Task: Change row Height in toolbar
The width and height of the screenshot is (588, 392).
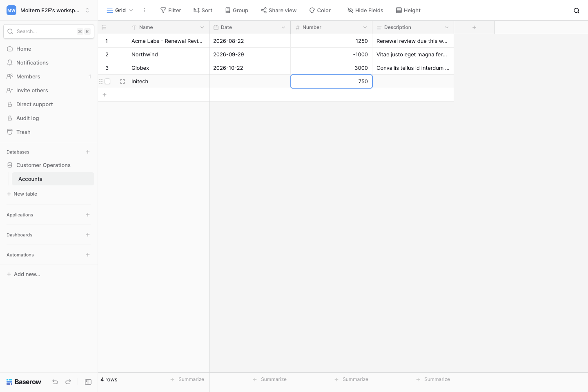Action: pyautogui.click(x=408, y=10)
